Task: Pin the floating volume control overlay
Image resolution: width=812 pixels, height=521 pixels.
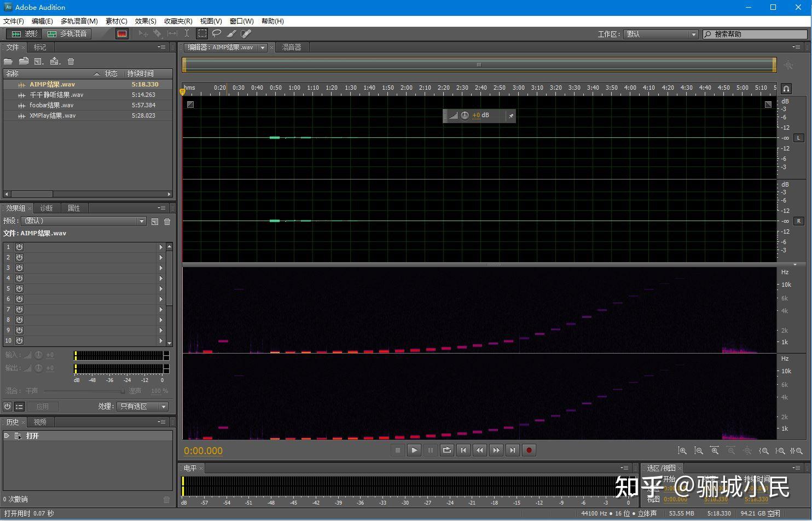Action: coord(511,115)
